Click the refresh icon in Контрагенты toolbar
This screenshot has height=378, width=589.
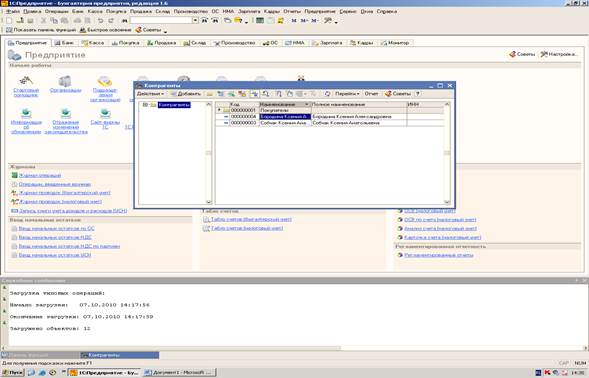327,94
